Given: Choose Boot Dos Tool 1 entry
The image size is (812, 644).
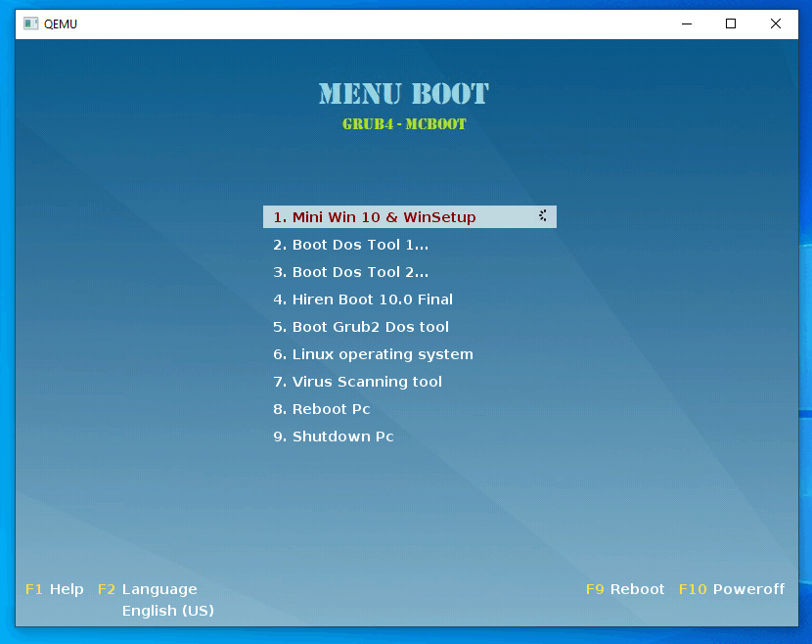Looking at the screenshot, I should point(350,245).
